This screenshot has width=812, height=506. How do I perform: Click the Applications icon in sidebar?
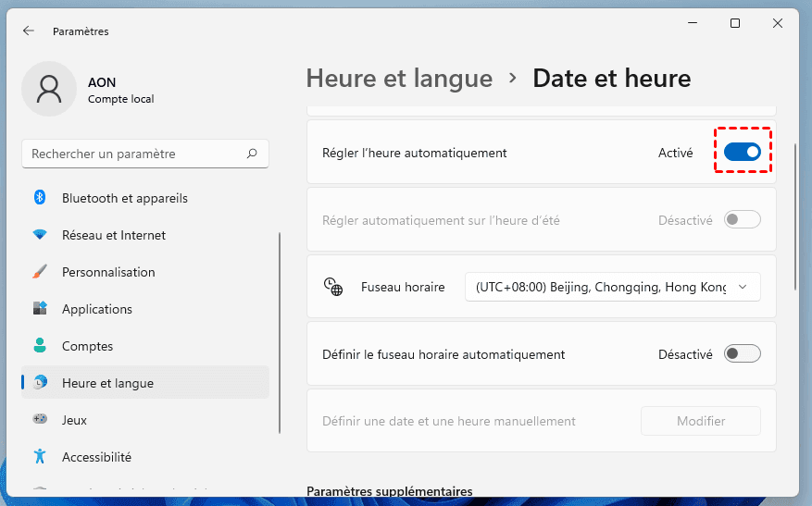click(x=40, y=308)
